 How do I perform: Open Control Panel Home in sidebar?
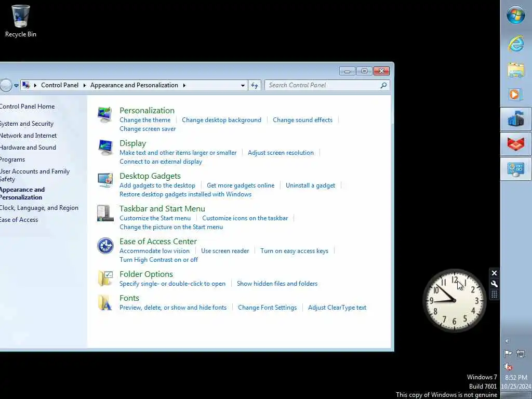[x=27, y=107]
